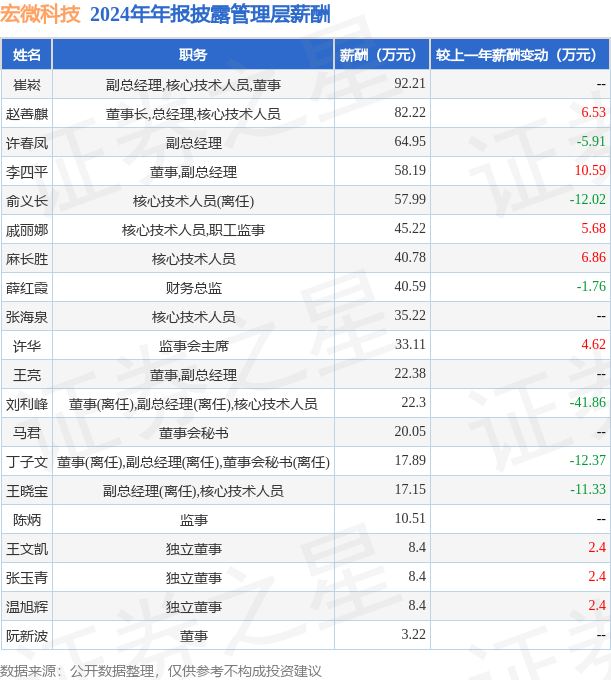Select the name 李四平
The height and width of the screenshot is (680, 611).
(x=26, y=172)
